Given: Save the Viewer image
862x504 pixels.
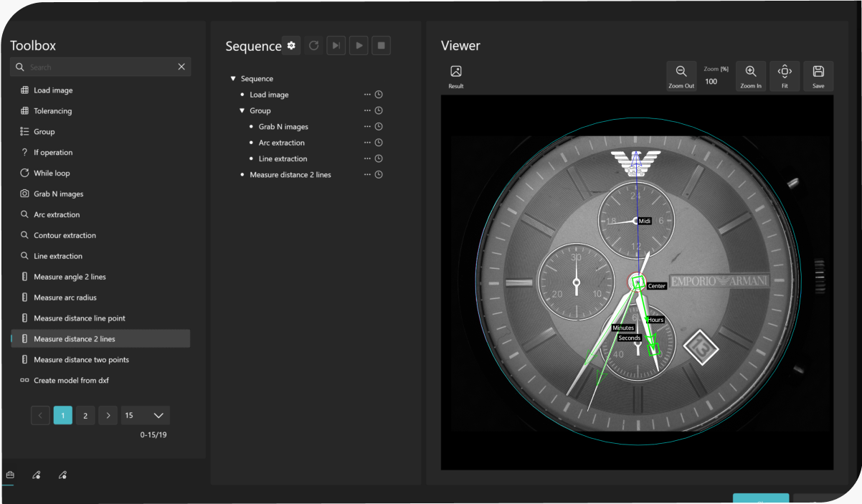Looking at the screenshot, I should [x=818, y=76].
